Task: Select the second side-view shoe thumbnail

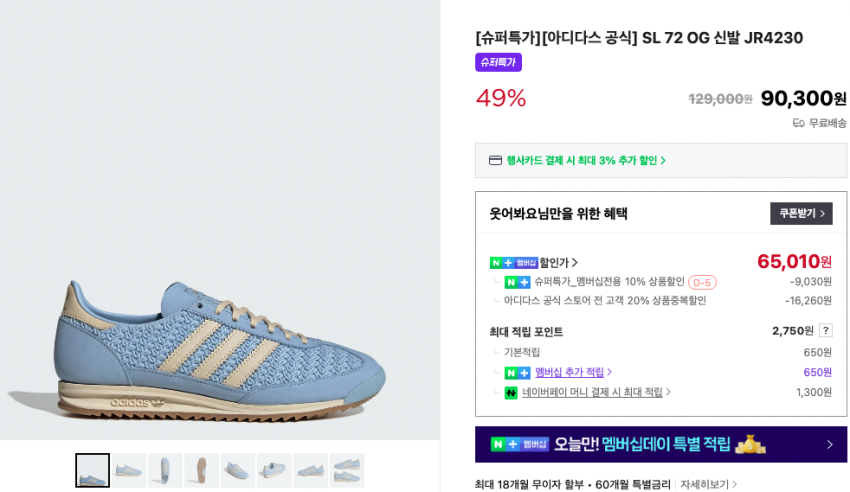Action: coord(129,470)
